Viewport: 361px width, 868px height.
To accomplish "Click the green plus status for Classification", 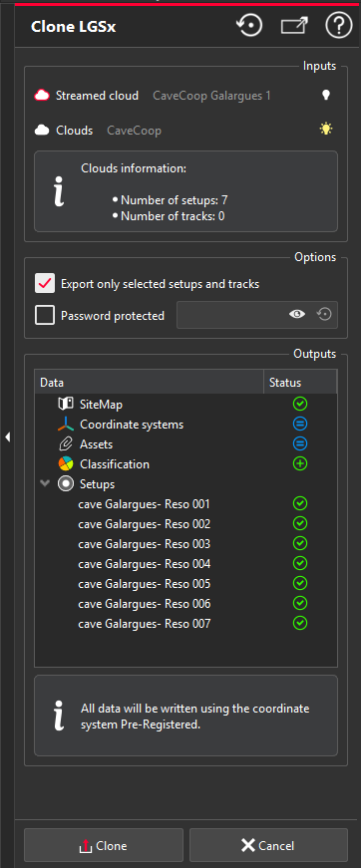I will tap(300, 463).
